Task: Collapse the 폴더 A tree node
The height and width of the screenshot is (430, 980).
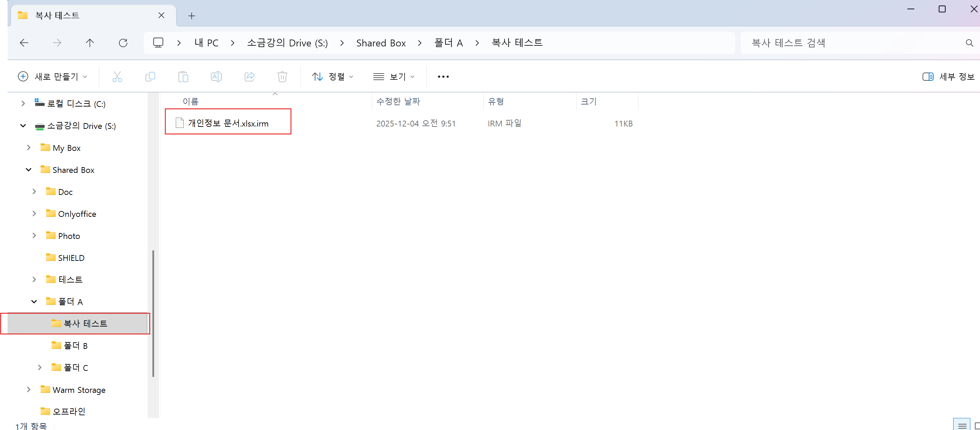Action: pyautogui.click(x=34, y=301)
